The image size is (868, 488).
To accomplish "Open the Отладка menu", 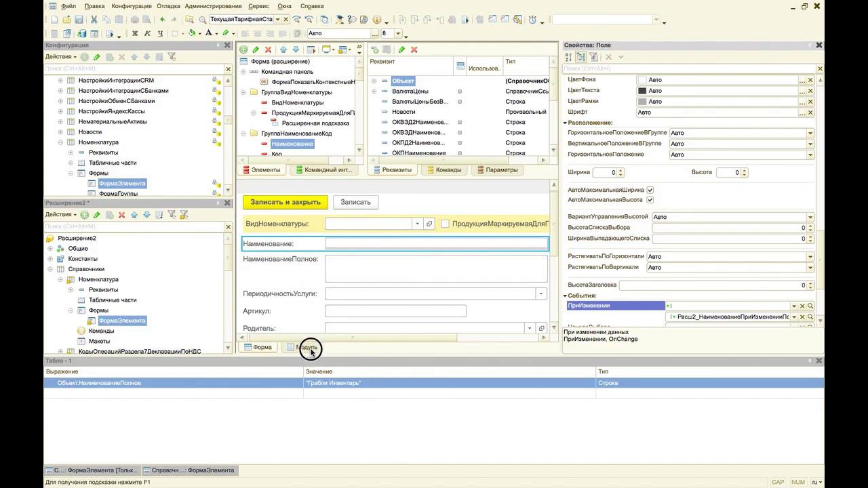I will pyautogui.click(x=168, y=6).
